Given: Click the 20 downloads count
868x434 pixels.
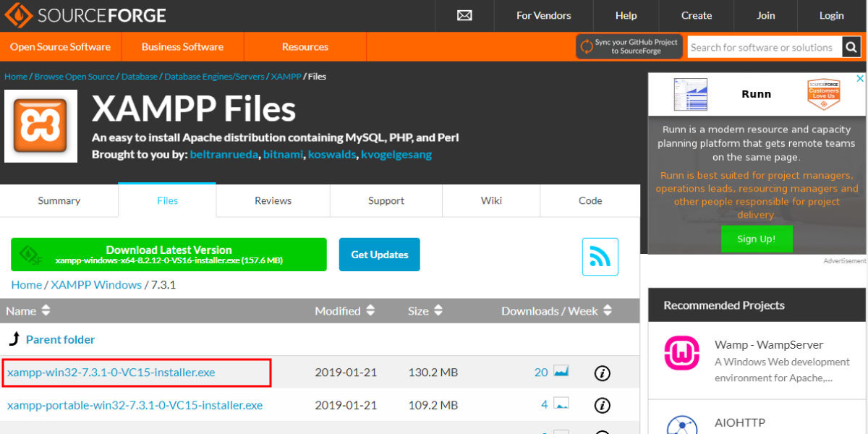Looking at the screenshot, I should tap(541, 373).
